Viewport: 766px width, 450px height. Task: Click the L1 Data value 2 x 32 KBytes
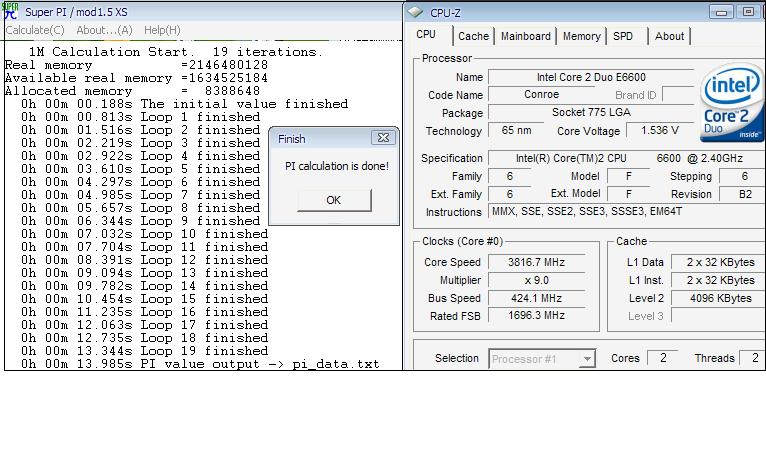719,262
